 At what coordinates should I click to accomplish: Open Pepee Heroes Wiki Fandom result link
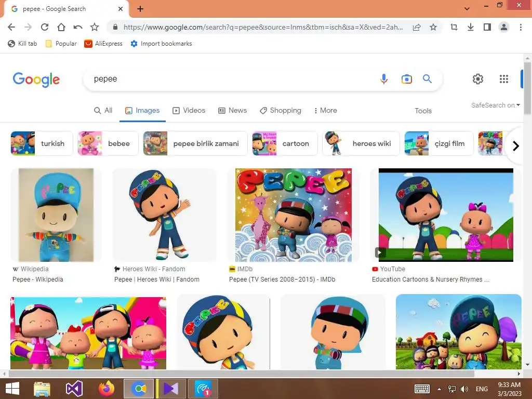[x=157, y=280]
